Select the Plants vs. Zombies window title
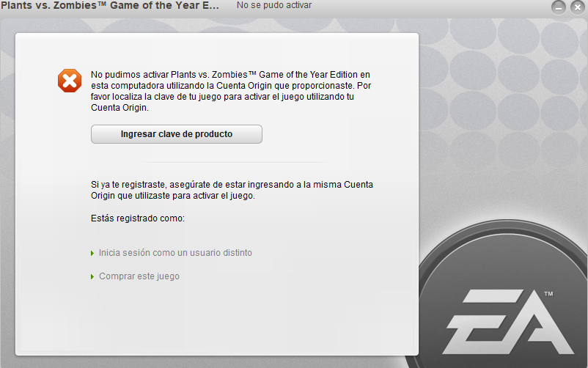This screenshot has height=368, width=588. point(110,6)
